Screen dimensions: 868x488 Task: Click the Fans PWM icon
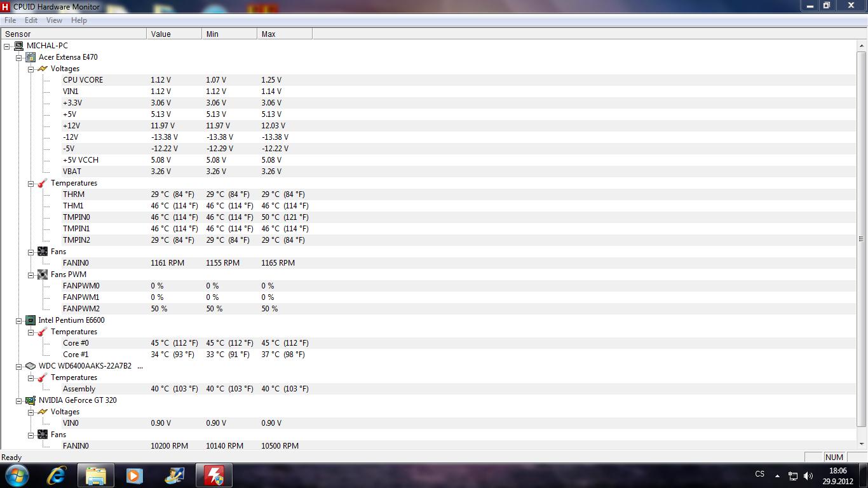pos(43,274)
